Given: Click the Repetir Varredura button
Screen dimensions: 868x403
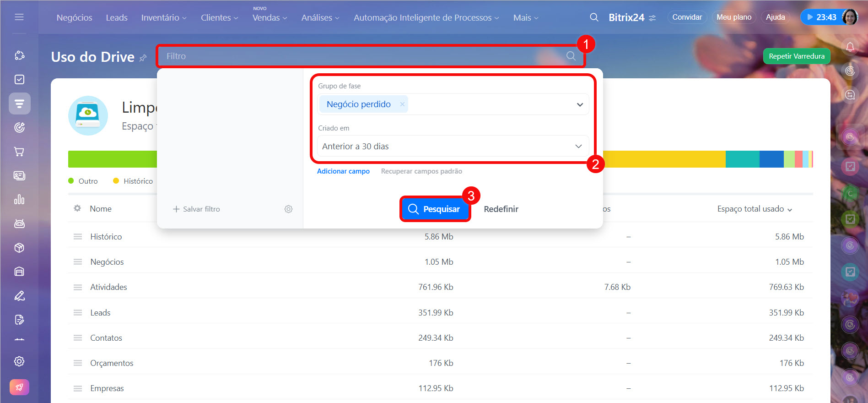Looking at the screenshot, I should click(796, 56).
